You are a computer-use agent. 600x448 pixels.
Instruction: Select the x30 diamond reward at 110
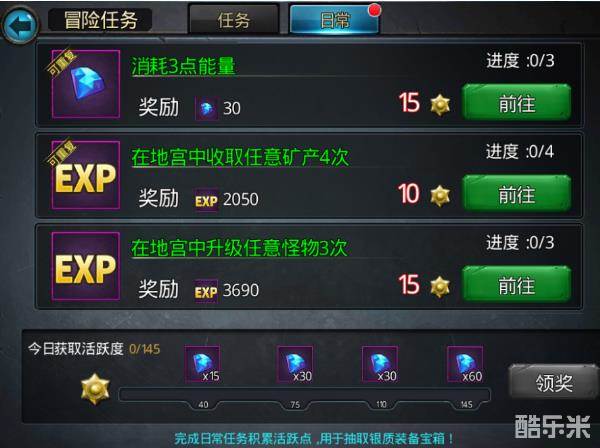coord(380,364)
